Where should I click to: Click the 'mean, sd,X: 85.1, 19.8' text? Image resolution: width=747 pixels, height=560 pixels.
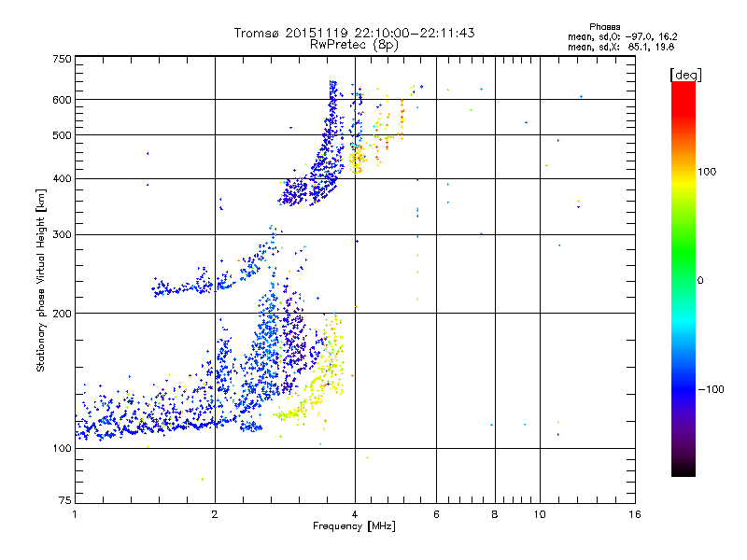click(621, 47)
